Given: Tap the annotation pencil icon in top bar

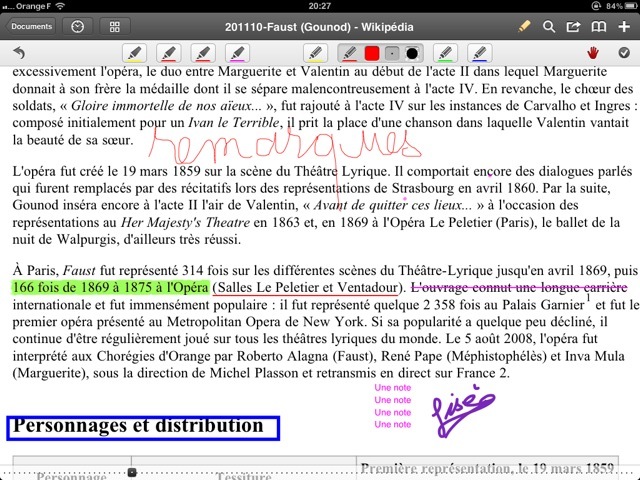Looking at the screenshot, I should [x=525, y=27].
